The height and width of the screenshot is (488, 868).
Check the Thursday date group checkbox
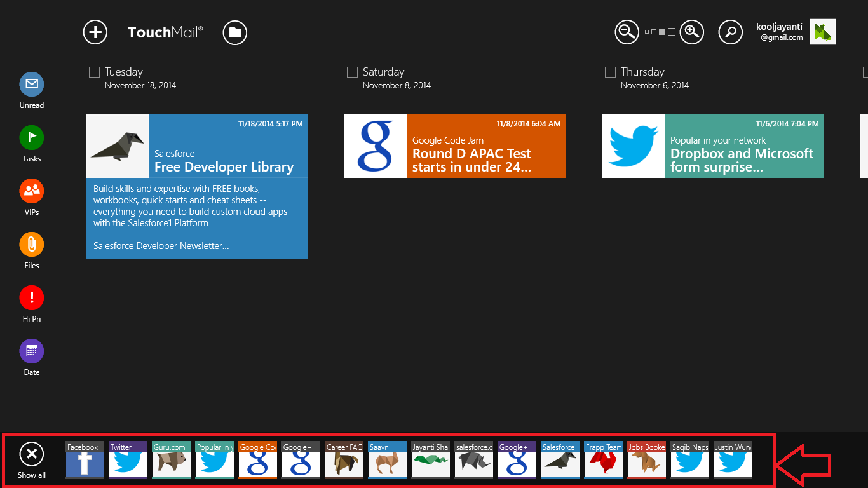[x=610, y=72]
